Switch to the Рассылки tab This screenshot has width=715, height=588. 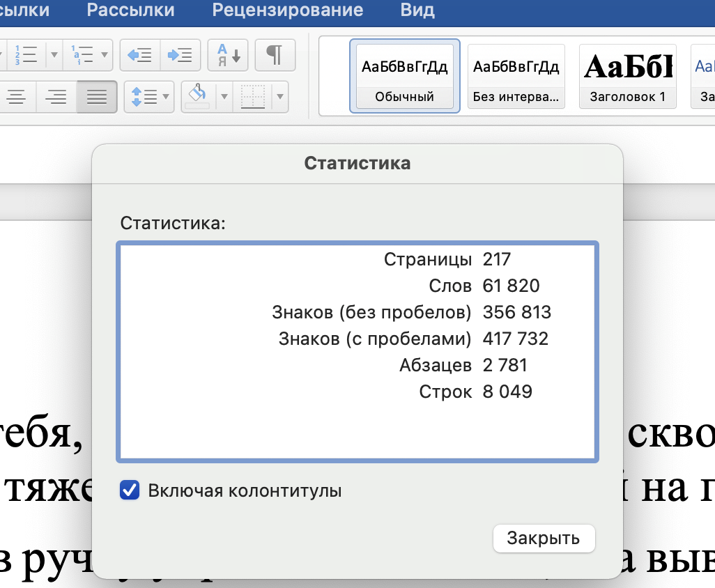coord(130,10)
